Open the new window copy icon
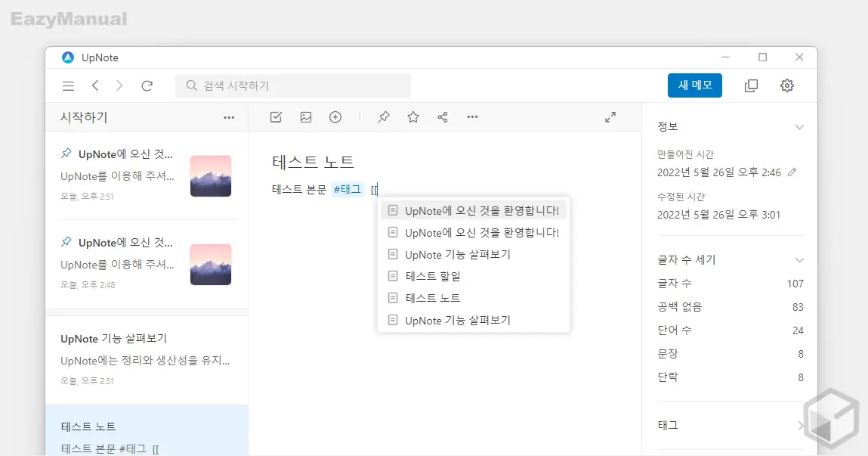Image resolution: width=868 pixels, height=456 pixels. 751,85
